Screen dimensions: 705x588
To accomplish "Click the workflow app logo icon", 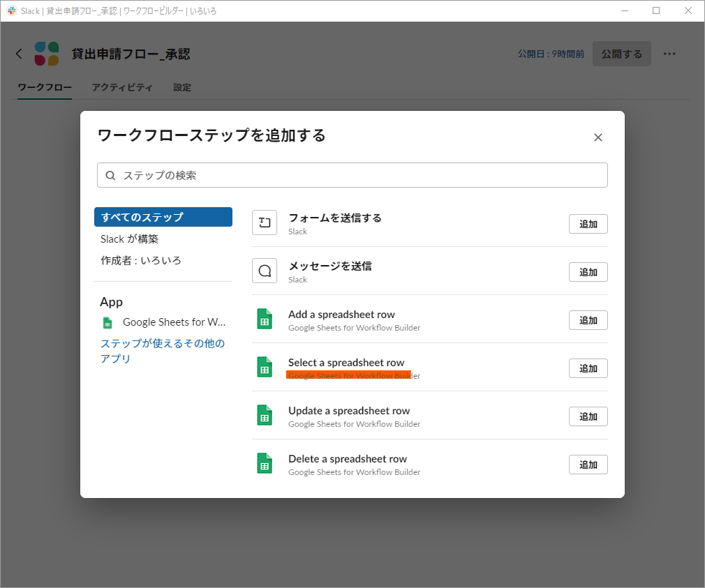I will [x=47, y=54].
